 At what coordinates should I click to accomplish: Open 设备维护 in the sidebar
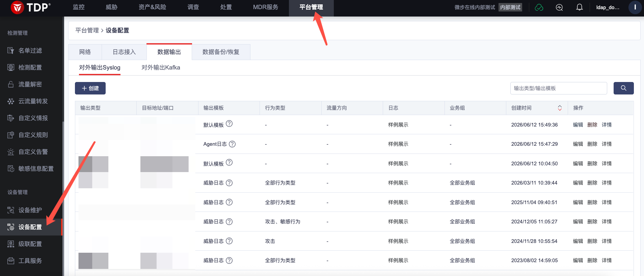[x=30, y=210]
